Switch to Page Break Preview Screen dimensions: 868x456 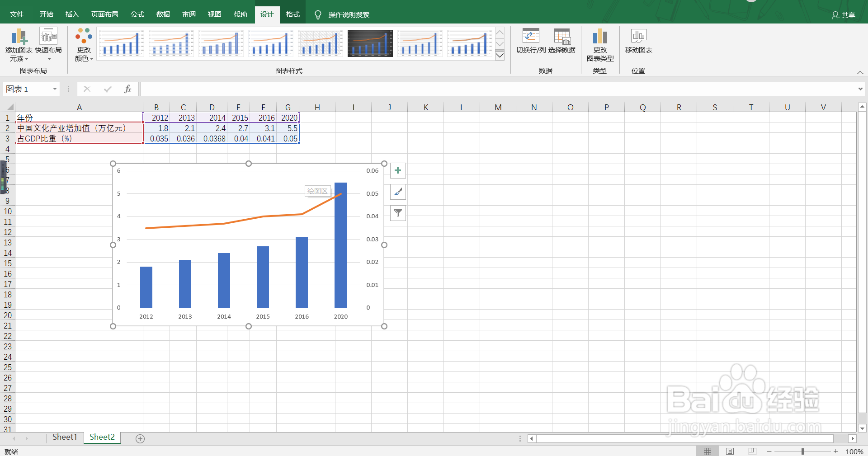click(752, 451)
